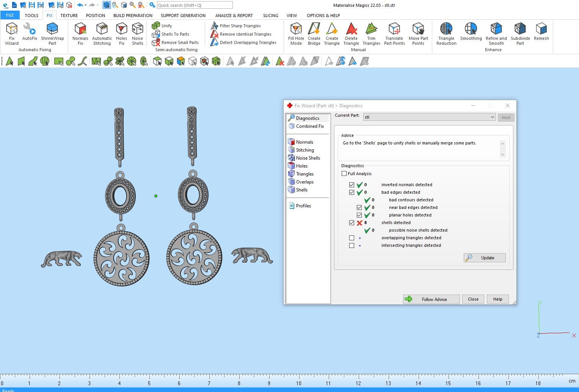Screen dimensions: 579x392
Task: Click the Follow Advice button
Action: [431, 299]
